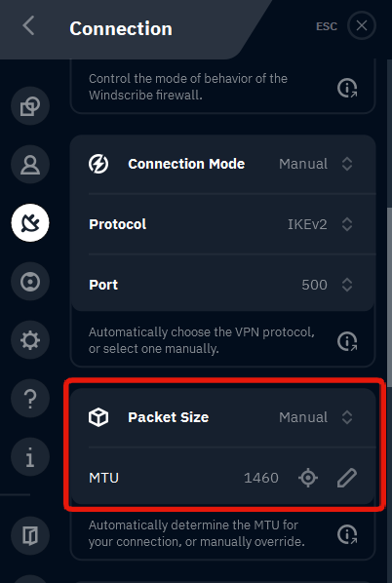Change Protocol from IKEv2 dropdown
The width and height of the screenshot is (392, 583).
coord(320,224)
